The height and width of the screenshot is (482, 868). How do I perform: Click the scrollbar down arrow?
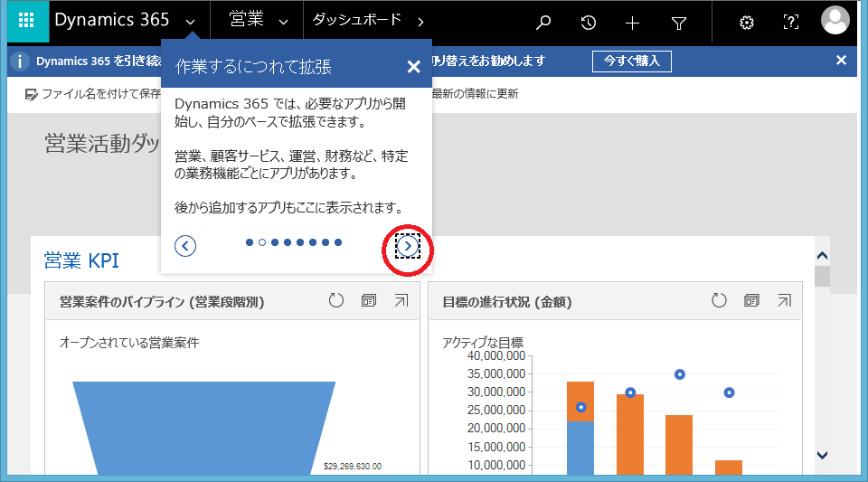pyautogui.click(x=822, y=455)
